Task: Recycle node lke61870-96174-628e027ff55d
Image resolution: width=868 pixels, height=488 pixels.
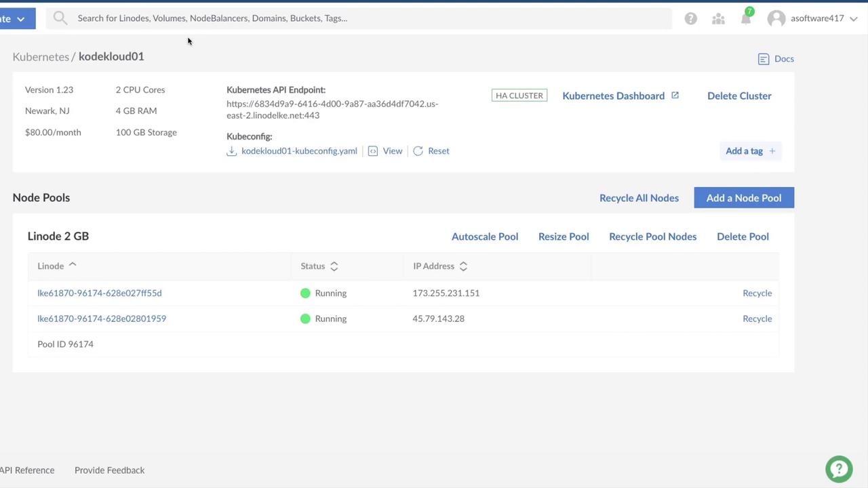Action: pos(757,293)
